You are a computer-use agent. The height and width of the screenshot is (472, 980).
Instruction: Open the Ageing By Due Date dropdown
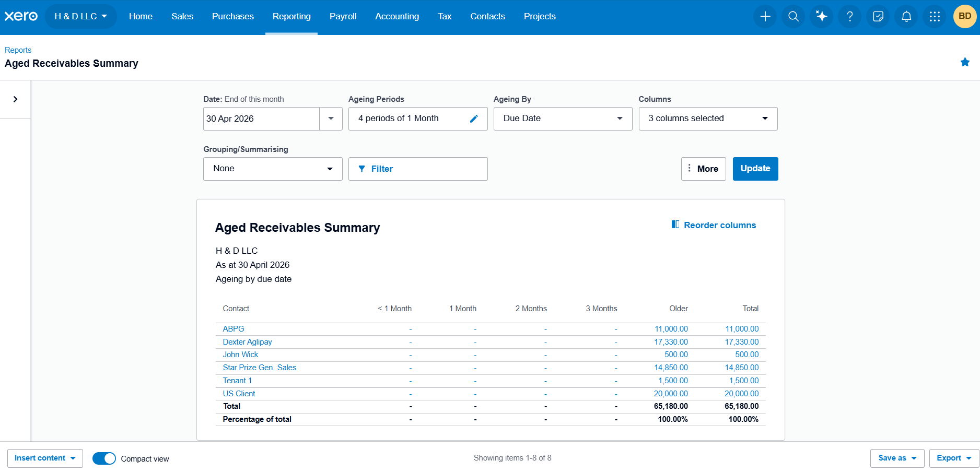(563, 119)
